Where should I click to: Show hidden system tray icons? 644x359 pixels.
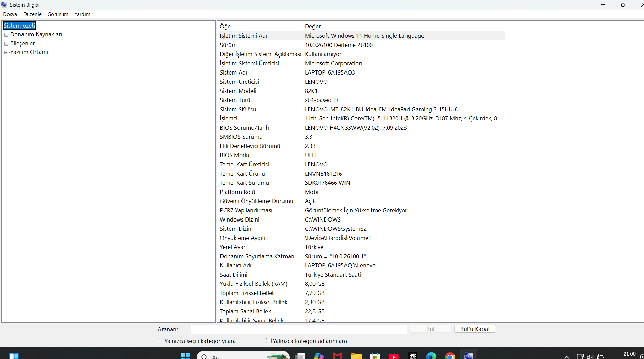tap(567, 357)
